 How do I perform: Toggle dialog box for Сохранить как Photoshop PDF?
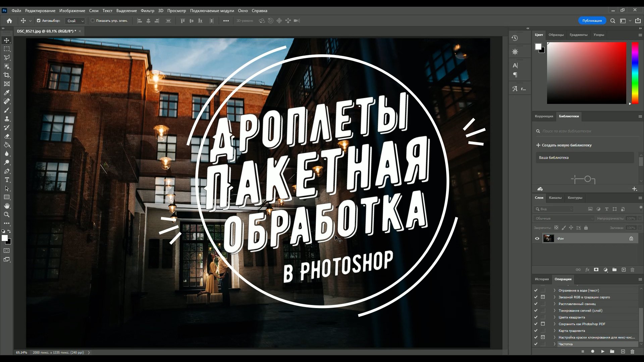[543, 324]
